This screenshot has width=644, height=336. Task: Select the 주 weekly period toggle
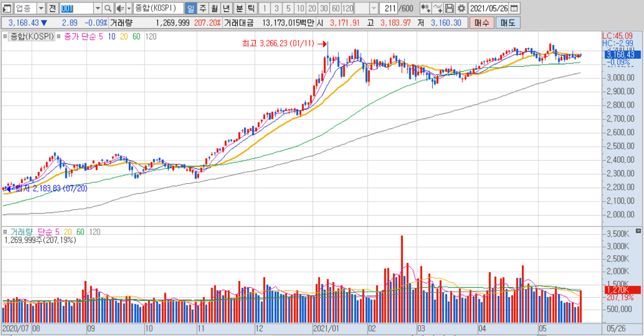pyautogui.click(x=203, y=8)
